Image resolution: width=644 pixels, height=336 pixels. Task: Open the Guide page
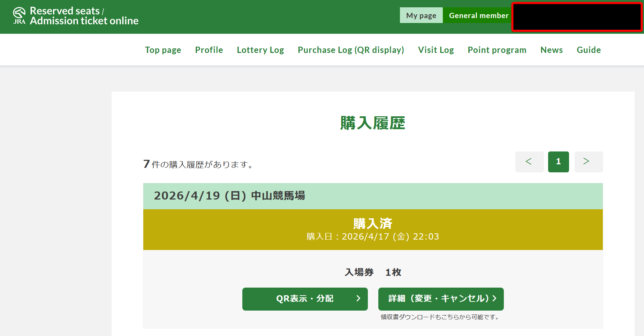[x=589, y=50]
